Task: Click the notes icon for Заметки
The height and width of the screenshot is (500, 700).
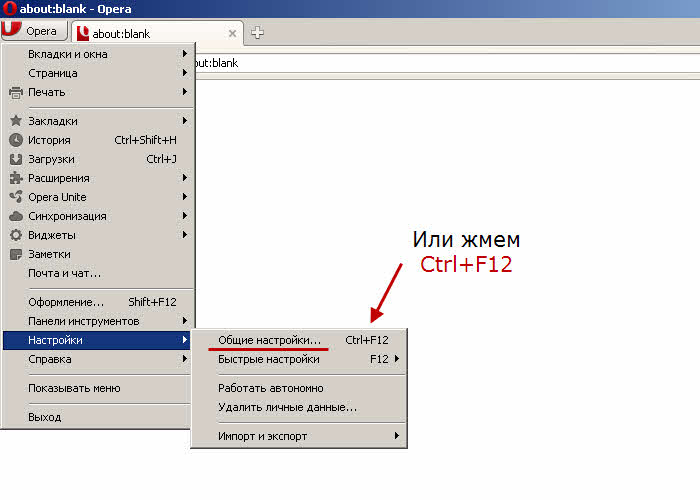Action: pyautogui.click(x=15, y=254)
